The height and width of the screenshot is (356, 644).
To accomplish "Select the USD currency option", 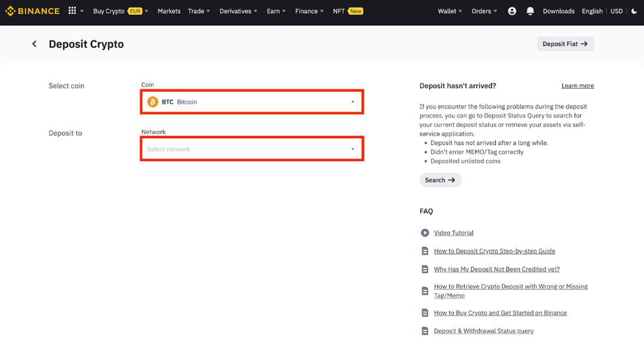I will coord(616,11).
